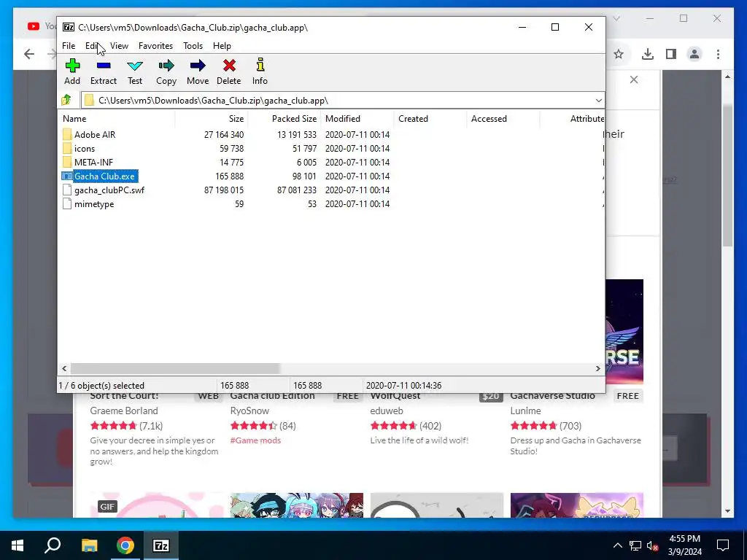Viewport: 747px width, 560px height.
Task: Expand the address path dropdown arrow
Action: pyautogui.click(x=598, y=101)
